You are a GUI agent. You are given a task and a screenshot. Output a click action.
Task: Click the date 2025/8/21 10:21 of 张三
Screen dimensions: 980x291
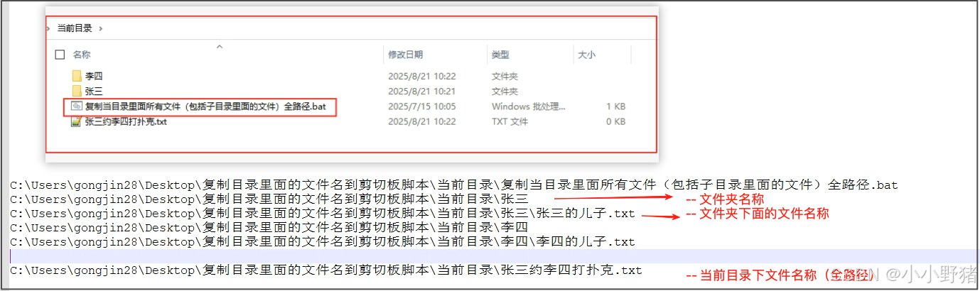[x=421, y=91]
